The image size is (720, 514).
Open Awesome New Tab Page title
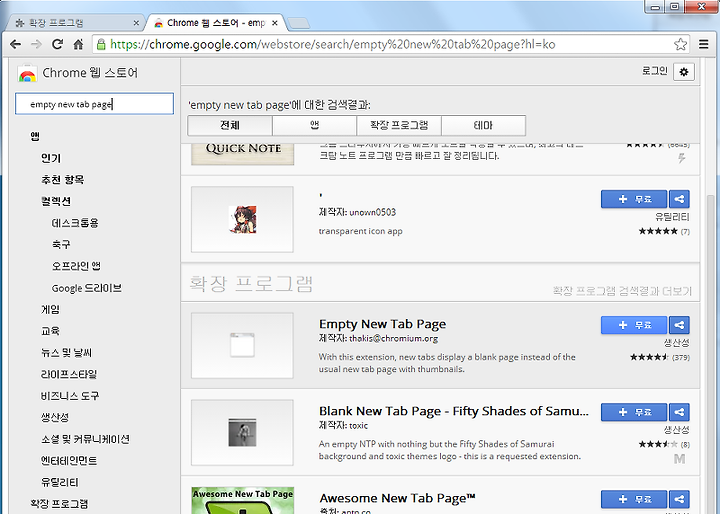[397, 498]
